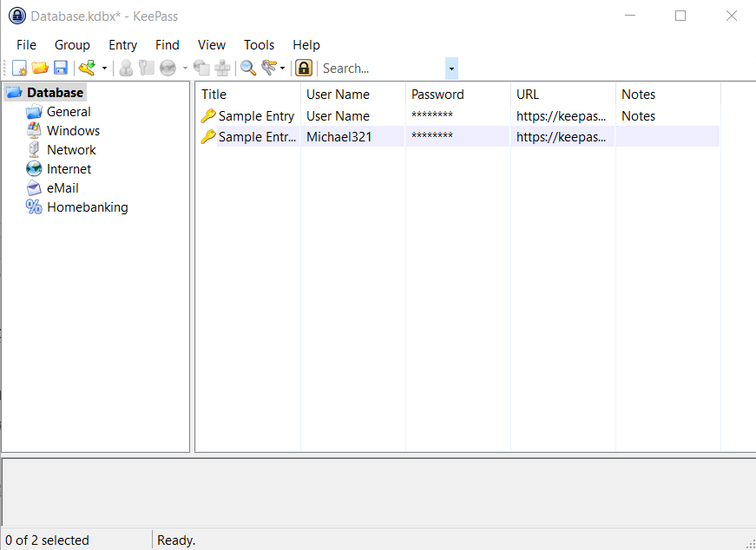Click the Open Database folder icon

[x=40, y=68]
